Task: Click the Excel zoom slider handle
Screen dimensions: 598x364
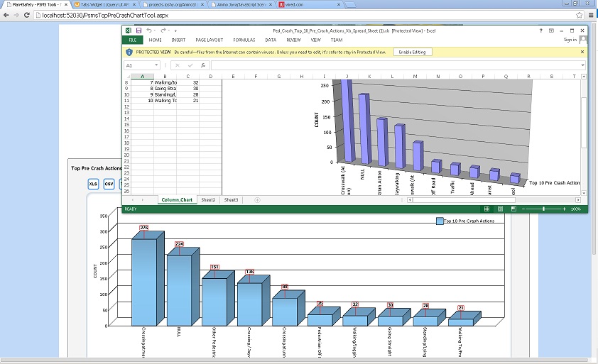Action: [x=543, y=209]
